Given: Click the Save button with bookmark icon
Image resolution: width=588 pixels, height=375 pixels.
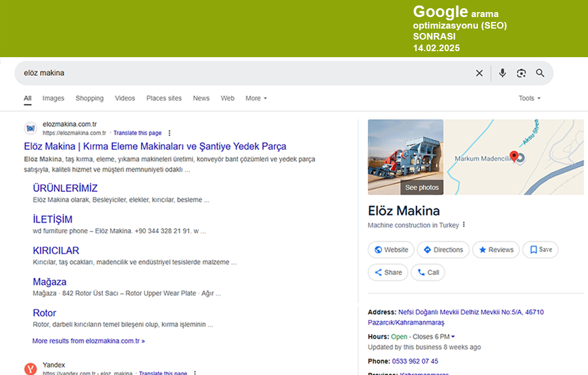Looking at the screenshot, I should click(540, 250).
